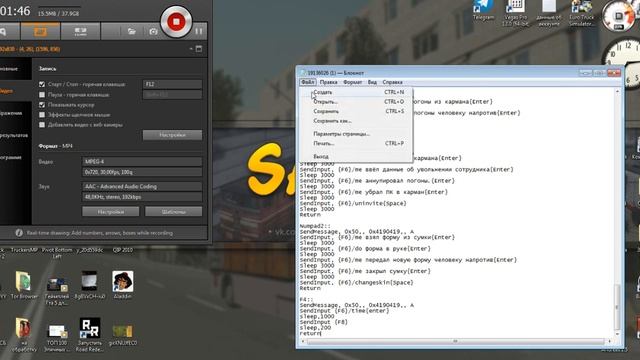Click the Notepad horizontal scrollbar thumb

[x=456, y=341]
